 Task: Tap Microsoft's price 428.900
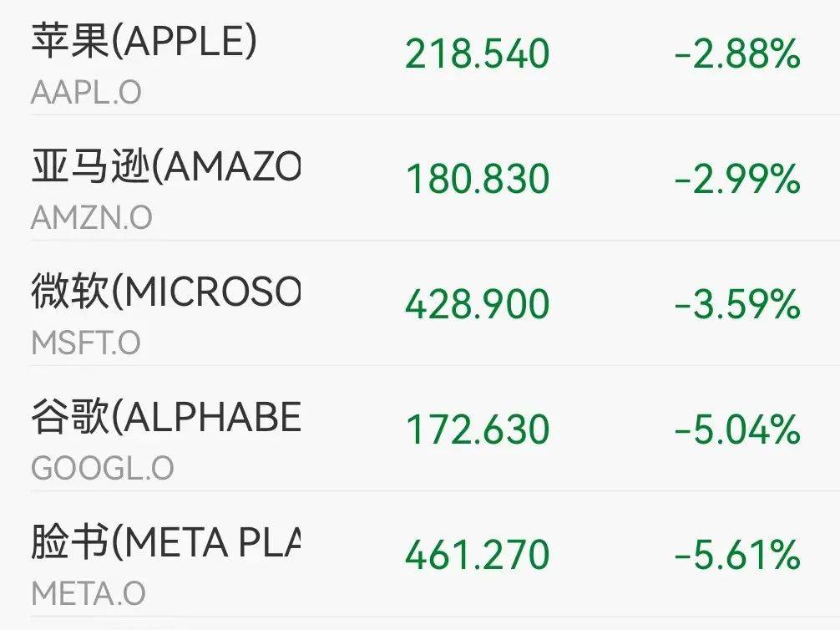[x=478, y=303]
